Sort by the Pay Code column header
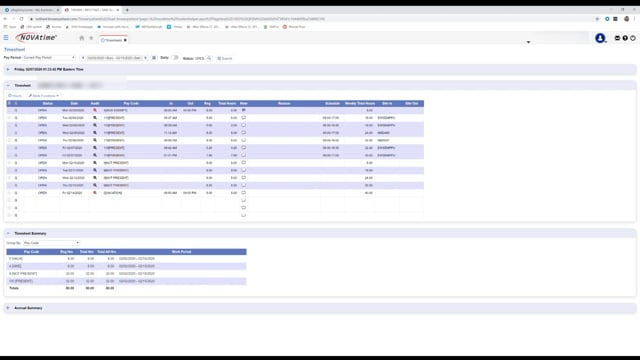Image resolution: width=640 pixels, height=360 pixels. 131,103
